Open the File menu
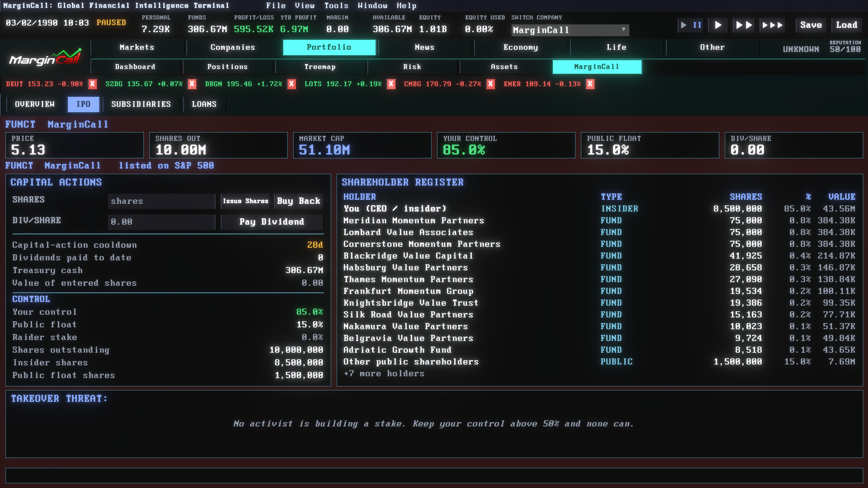Screen dimensions: 868x488 pos(276,5)
